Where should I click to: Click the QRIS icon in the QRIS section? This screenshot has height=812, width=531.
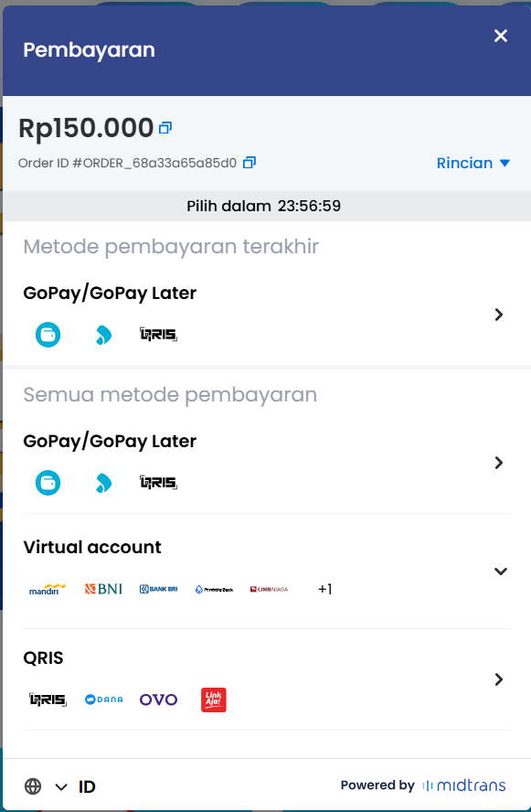point(47,698)
